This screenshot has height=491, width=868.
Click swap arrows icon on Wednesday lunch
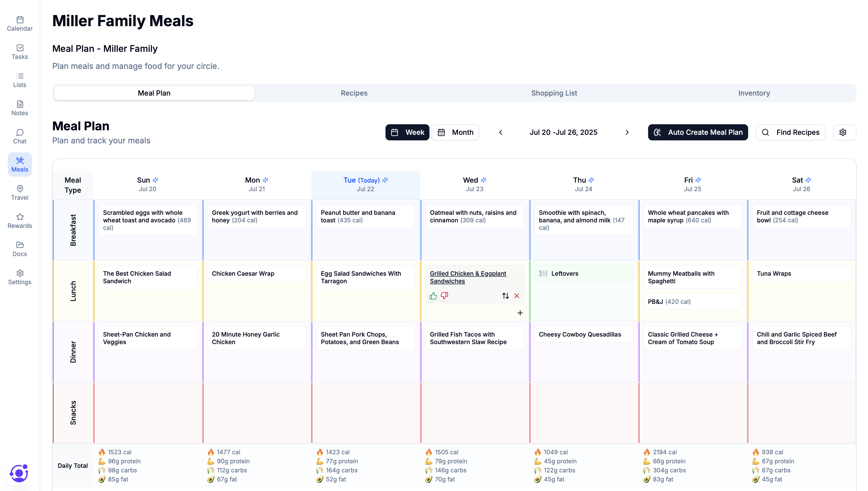click(505, 296)
